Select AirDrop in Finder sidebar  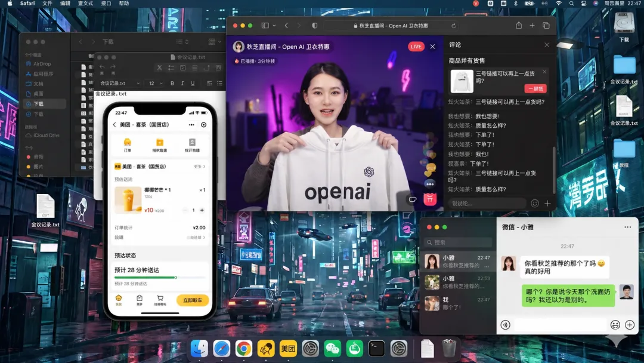pyautogui.click(x=42, y=64)
